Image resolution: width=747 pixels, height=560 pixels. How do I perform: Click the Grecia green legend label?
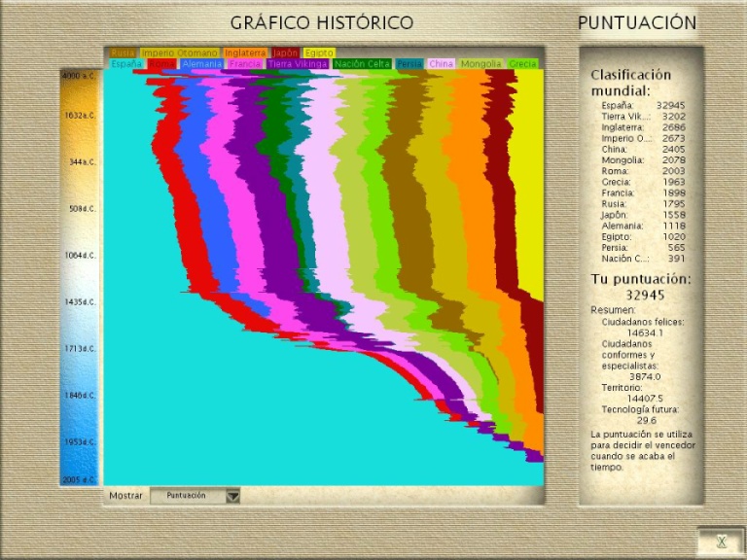point(522,64)
